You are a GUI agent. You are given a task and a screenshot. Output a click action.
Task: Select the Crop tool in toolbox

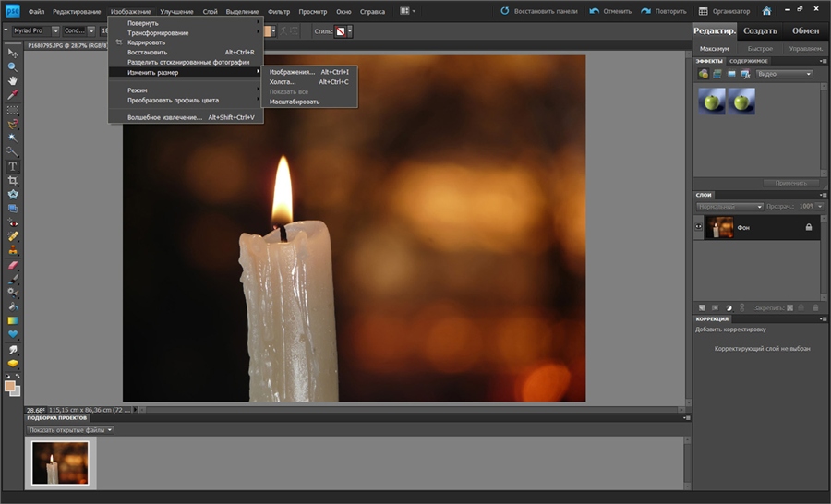[13, 181]
